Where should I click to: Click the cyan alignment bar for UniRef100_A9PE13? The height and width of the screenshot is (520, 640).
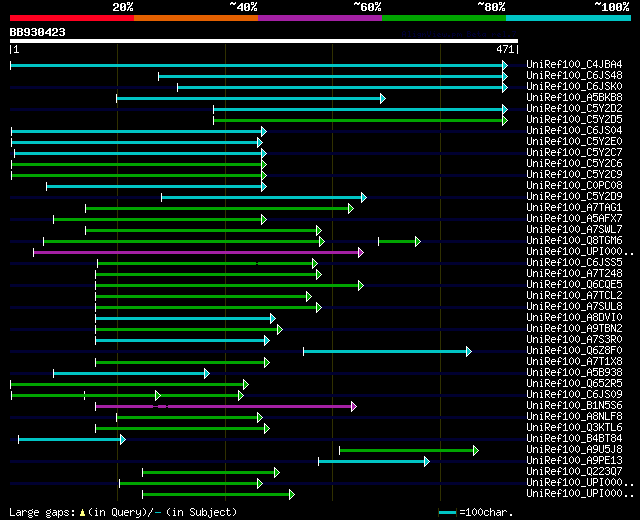374,462
